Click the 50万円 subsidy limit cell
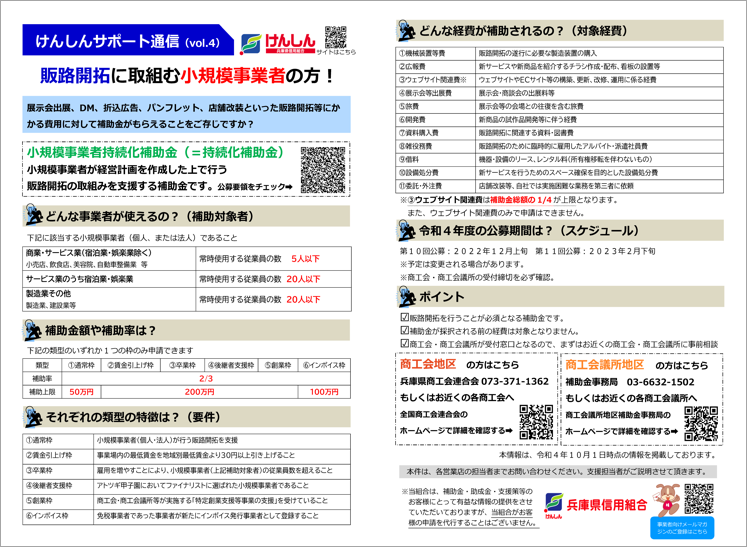The width and height of the screenshot is (747, 547). click(x=81, y=392)
